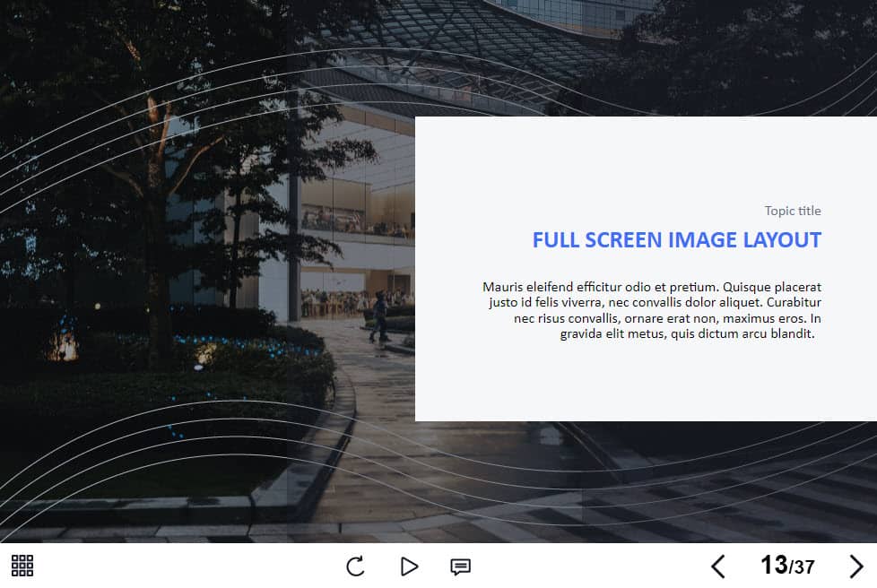
Task: Click the replay slide icon
Action: click(x=355, y=566)
